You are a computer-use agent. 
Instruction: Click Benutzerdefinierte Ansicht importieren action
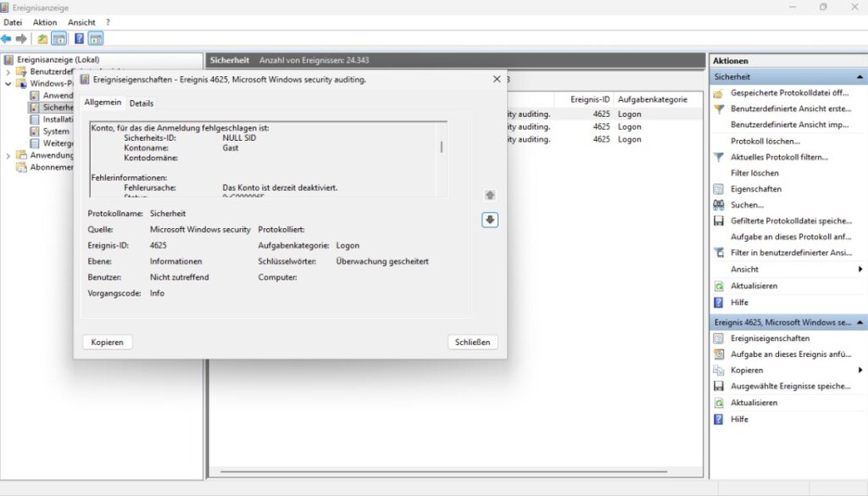tap(789, 125)
